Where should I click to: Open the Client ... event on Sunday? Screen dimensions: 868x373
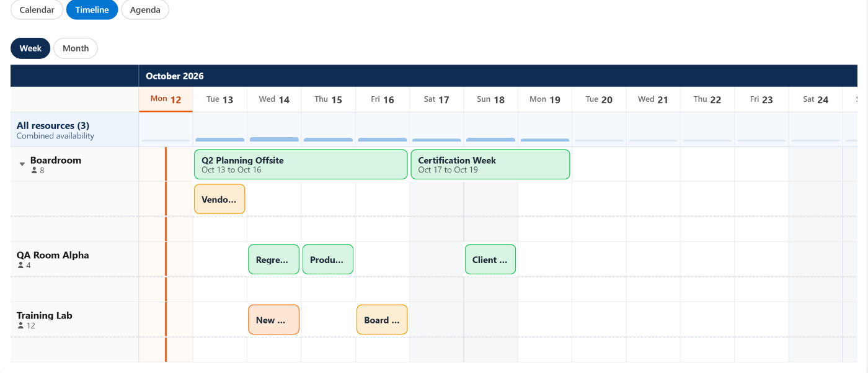click(490, 259)
